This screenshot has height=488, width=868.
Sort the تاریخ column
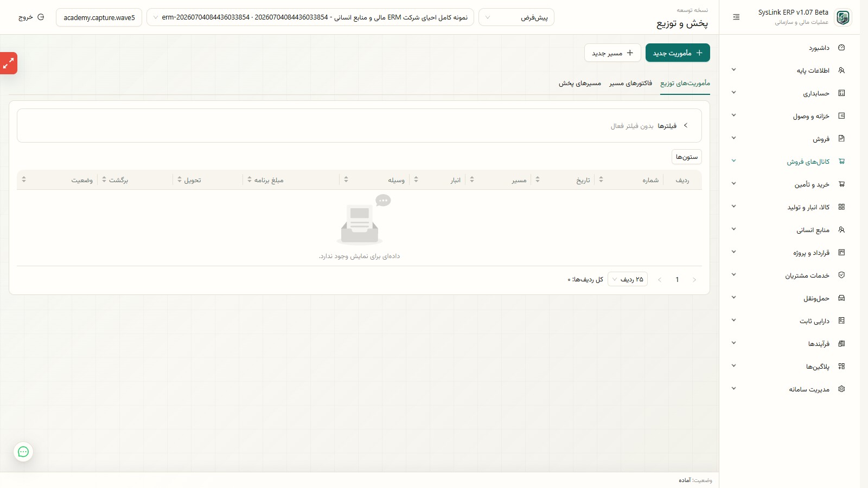click(538, 179)
